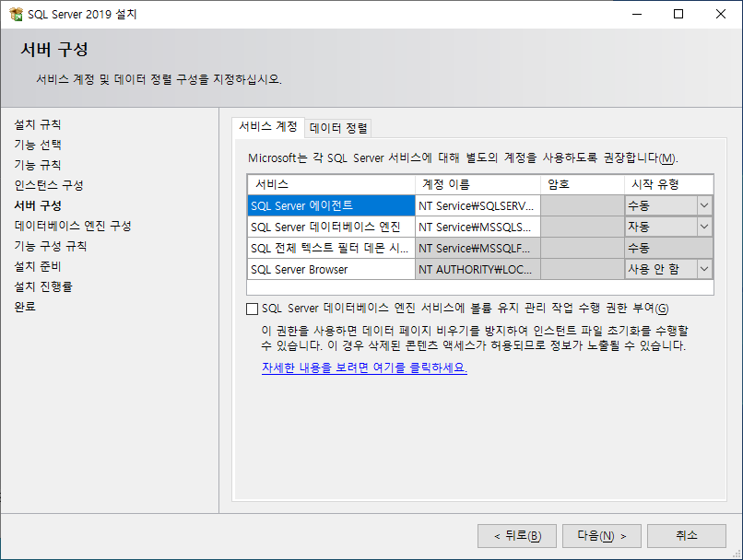Click 설치 규칙 step in sidebar
The image size is (743, 560).
point(38,125)
